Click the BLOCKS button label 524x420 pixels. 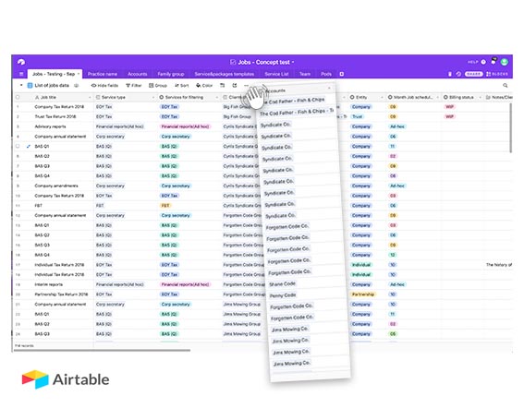pos(500,74)
